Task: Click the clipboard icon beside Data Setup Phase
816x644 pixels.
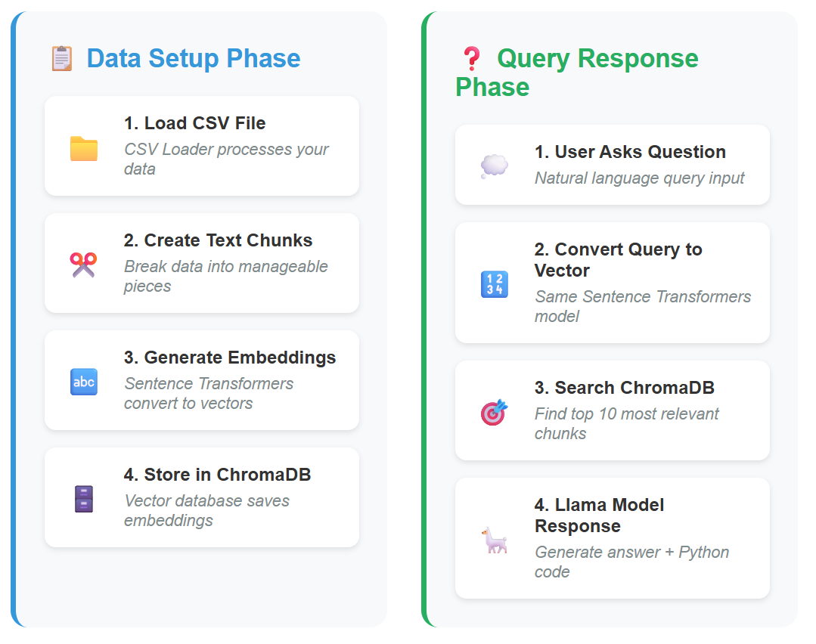Action: [61, 58]
